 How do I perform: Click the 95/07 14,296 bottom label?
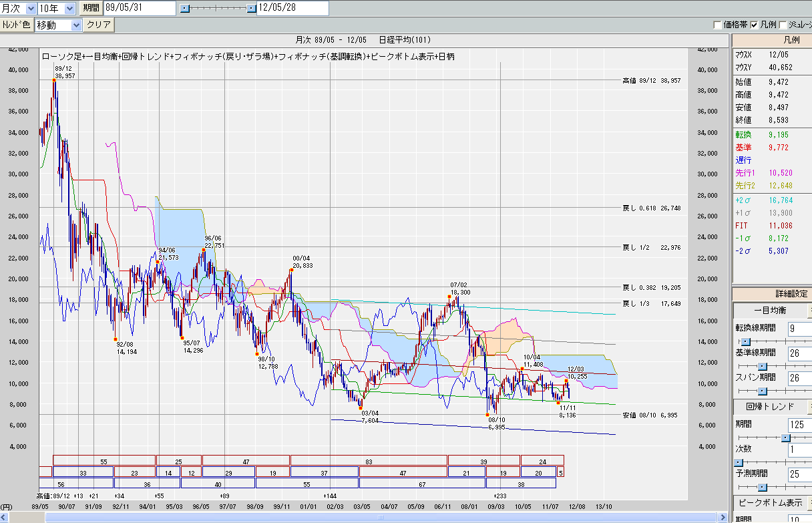[x=192, y=347]
